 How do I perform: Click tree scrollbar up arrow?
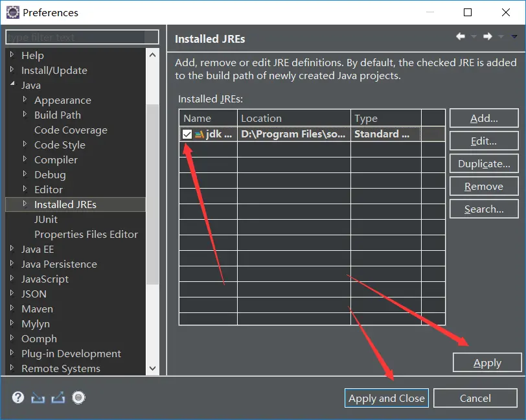(x=153, y=54)
